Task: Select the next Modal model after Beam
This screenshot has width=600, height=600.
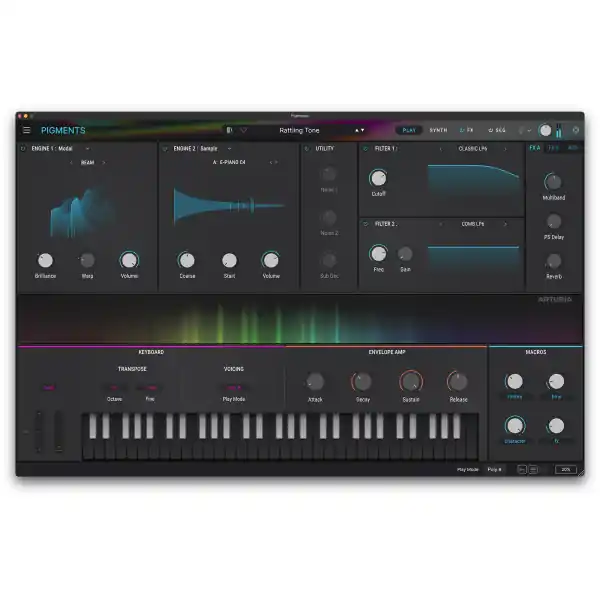Action: [x=103, y=163]
